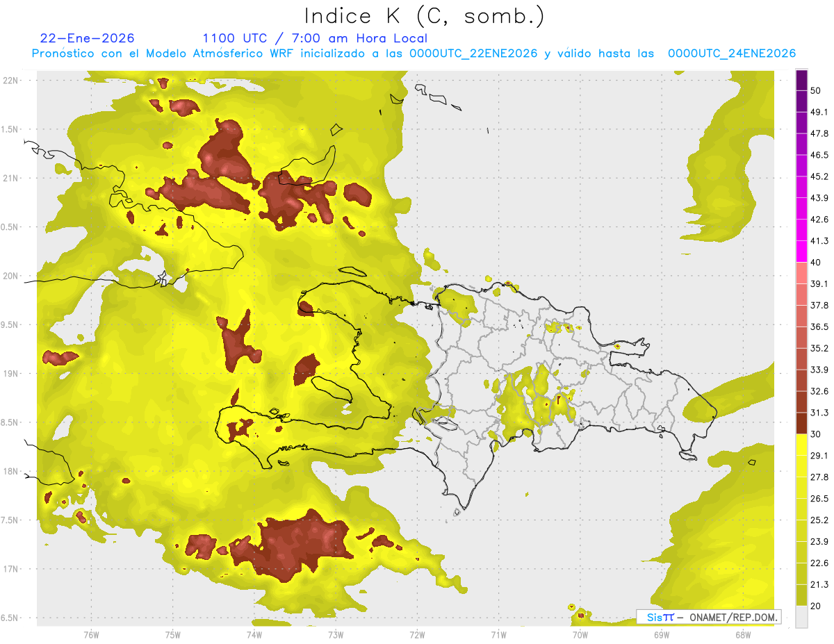Image resolution: width=834 pixels, height=644 pixels.
Task: Click the '21N' latitude label
Action: [11, 178]
